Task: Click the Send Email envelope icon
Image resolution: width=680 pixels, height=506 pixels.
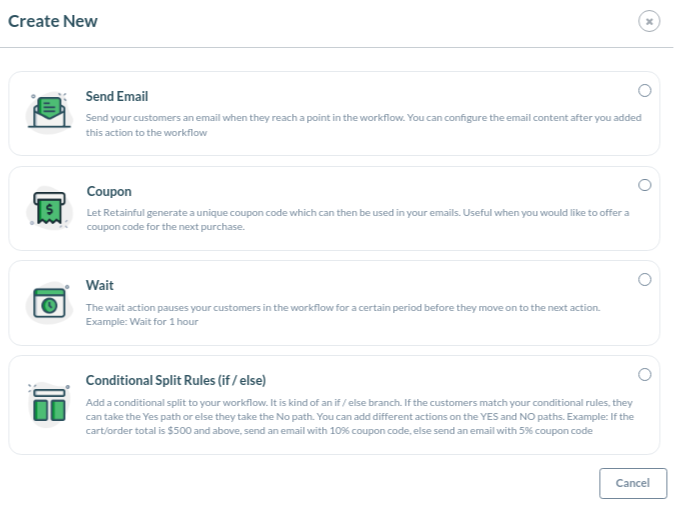Action: pos(49,112)
